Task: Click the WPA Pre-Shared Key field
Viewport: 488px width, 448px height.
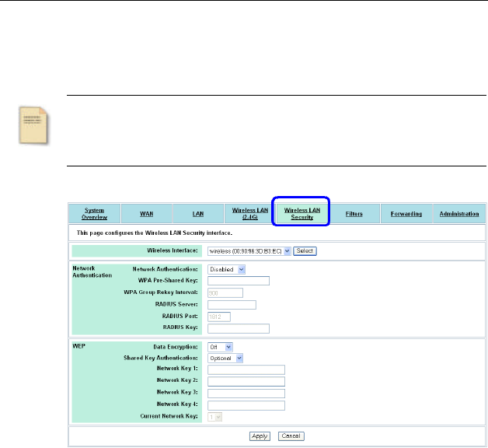Action: [238, 281]
